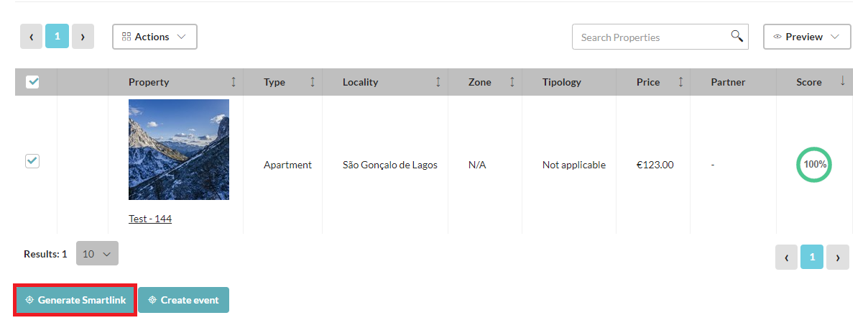Screen dimensions: 868x328
Task: Sort by Zone column arrow icon
Action: 512,82
